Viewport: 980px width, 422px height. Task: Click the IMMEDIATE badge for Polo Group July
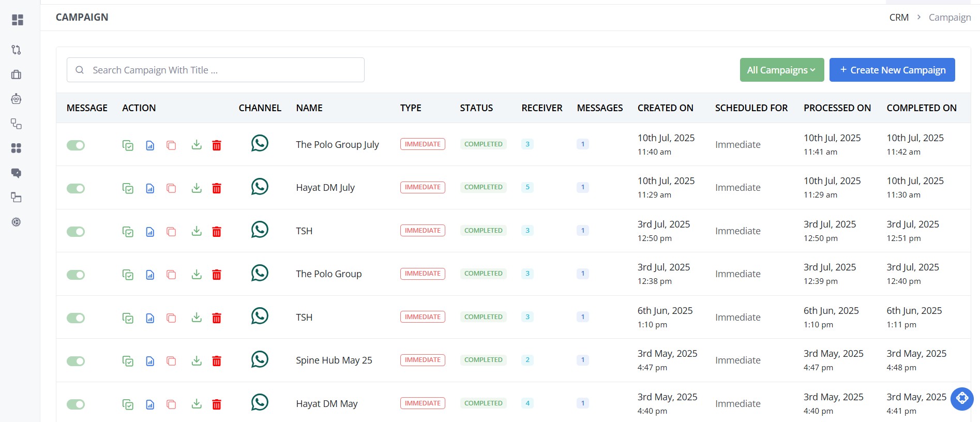pos(423,144)
